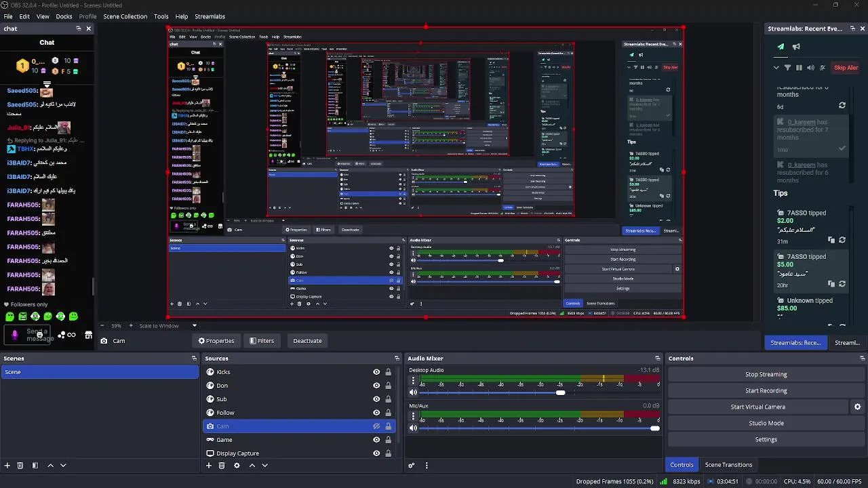
Task: Mute Mic/Aux speaker icon
Action: [x=413, y=428]
